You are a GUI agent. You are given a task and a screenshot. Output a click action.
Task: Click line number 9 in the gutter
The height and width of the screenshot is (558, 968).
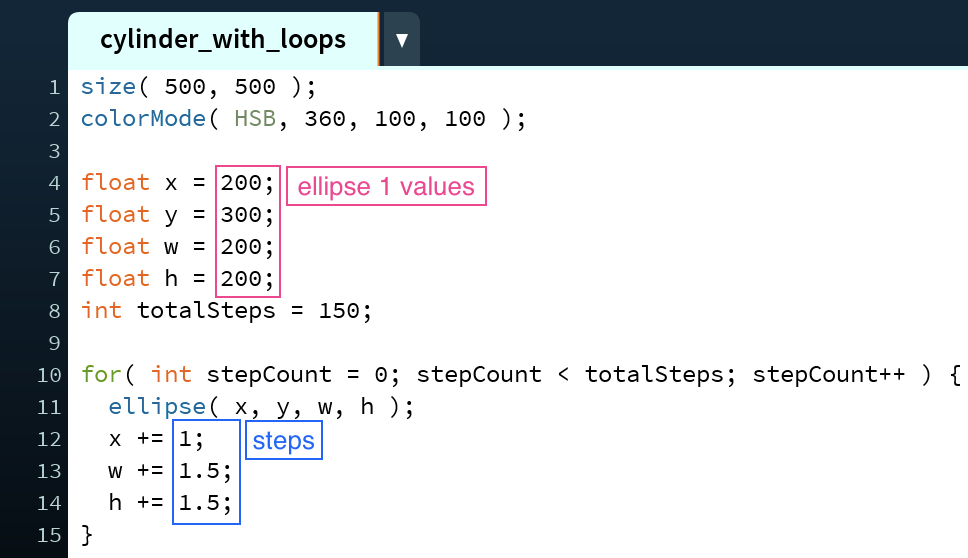coord(54,343)
